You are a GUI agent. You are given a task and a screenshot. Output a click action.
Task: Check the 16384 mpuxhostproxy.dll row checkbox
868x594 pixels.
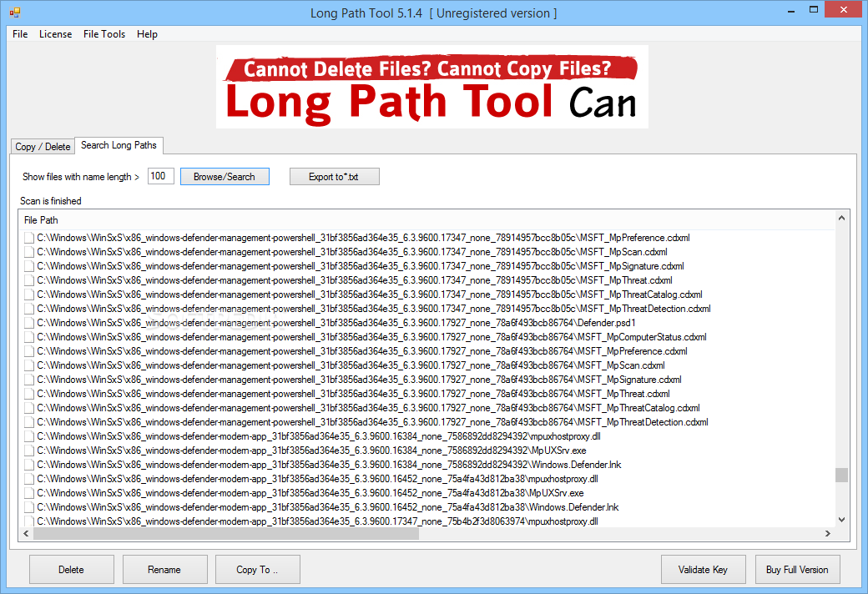click(x=29, y=437)
